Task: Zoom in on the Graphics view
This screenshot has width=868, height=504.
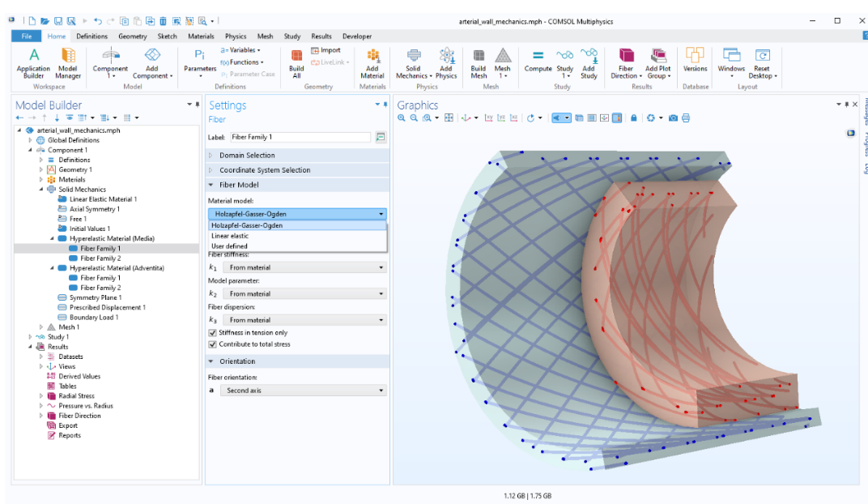Action: click(402, 118)
